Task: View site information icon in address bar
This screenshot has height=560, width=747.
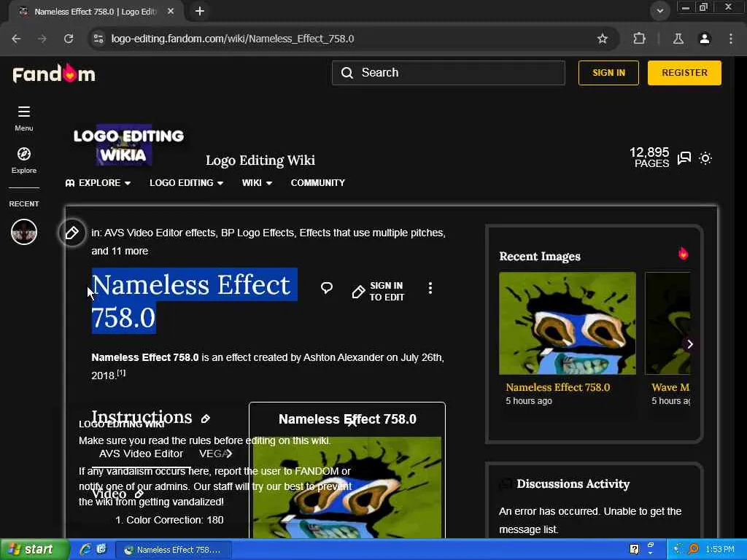Action: pos(98,39)
